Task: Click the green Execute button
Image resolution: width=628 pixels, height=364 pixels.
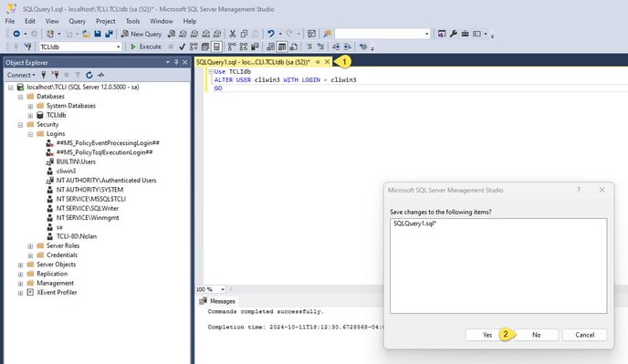Action: click(146, 47)
